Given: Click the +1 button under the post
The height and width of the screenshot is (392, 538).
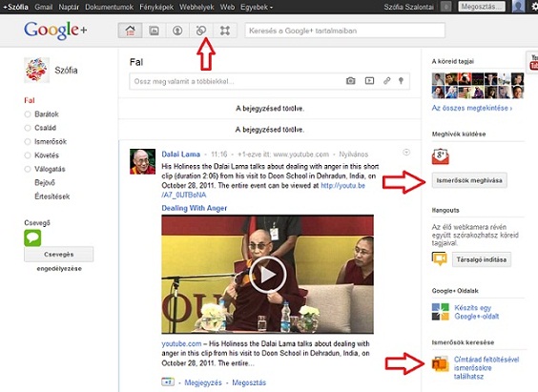Looking at the screenshot, I should click(x=168, y=382).
